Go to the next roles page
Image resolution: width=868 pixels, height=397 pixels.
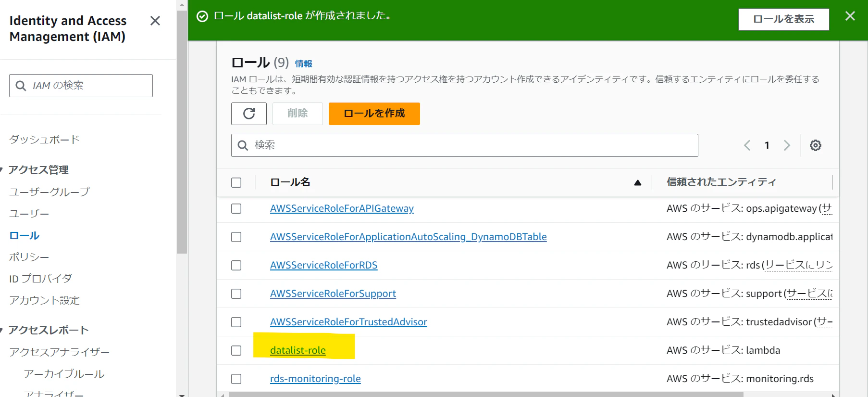tap(787, 145)
